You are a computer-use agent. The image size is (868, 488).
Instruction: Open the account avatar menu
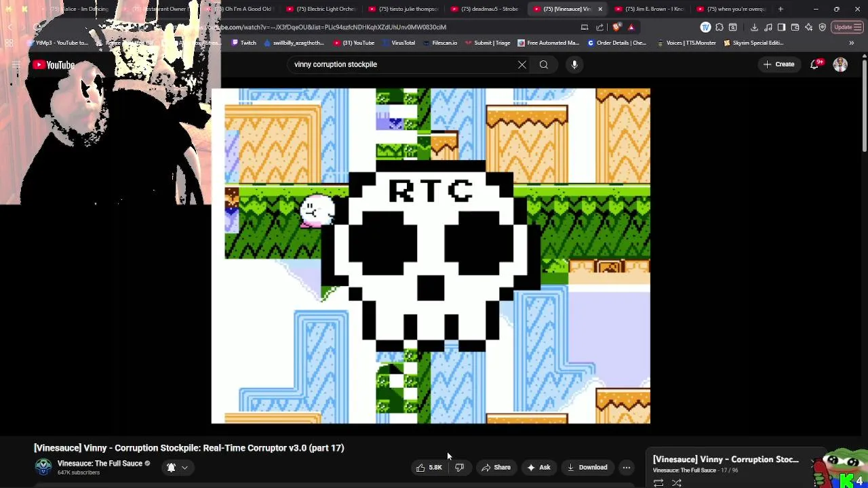(x=840, y=64)
